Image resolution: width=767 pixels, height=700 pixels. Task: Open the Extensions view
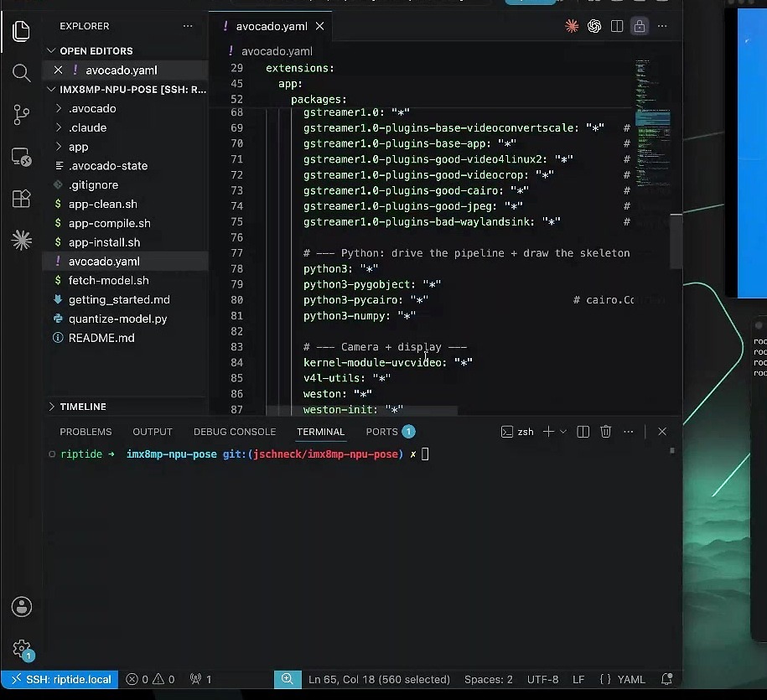pos(21,199)
